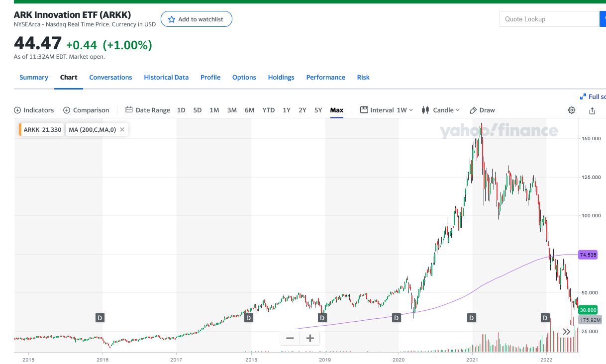Open the Conversations tab
This screenshot has width=606, height=364.
(x=110, y=78)
